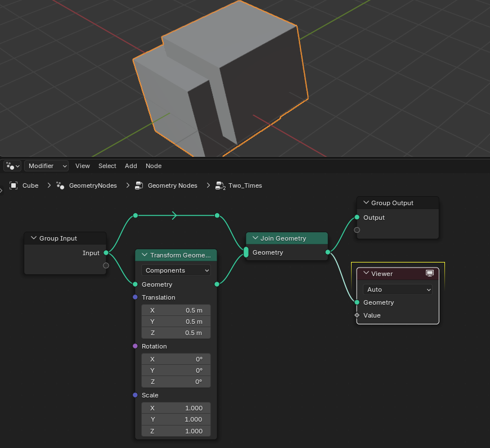
Task: Click the Viewer Geometry input socket
Action: (357, 302)
